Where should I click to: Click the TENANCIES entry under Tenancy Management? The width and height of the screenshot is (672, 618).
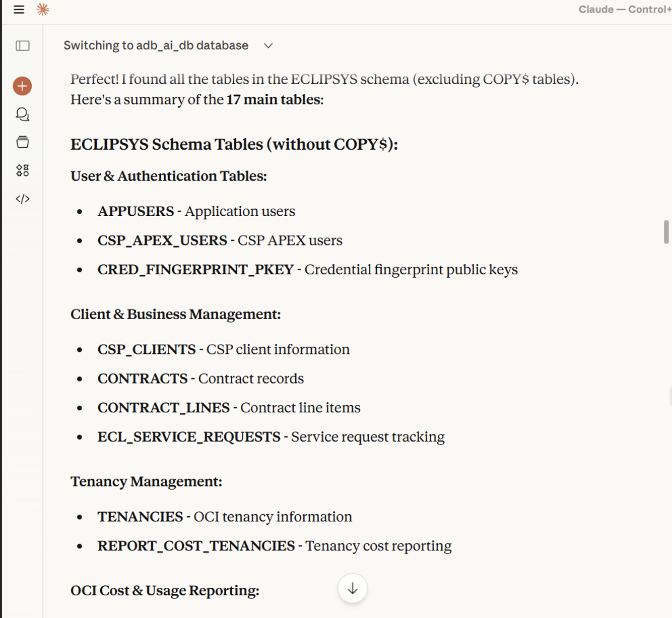pyautogui.click(x=140, y=516)
